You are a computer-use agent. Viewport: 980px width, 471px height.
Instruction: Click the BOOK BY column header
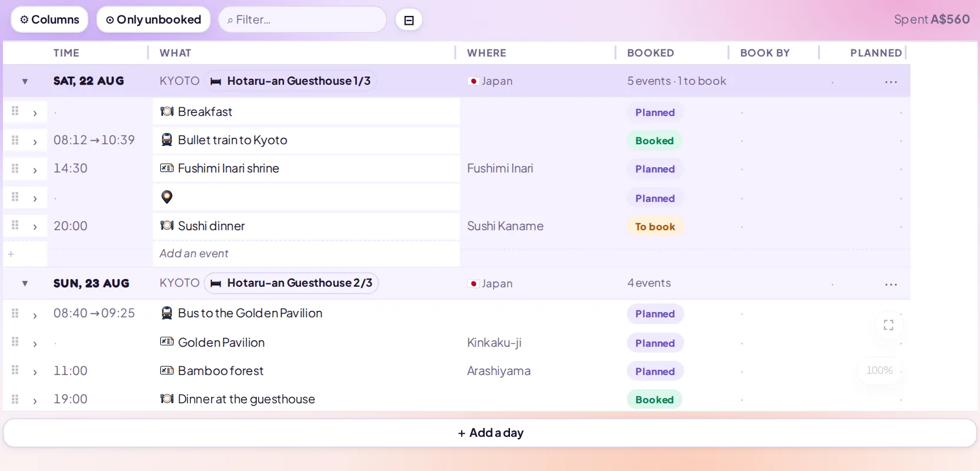coord(764,53)
